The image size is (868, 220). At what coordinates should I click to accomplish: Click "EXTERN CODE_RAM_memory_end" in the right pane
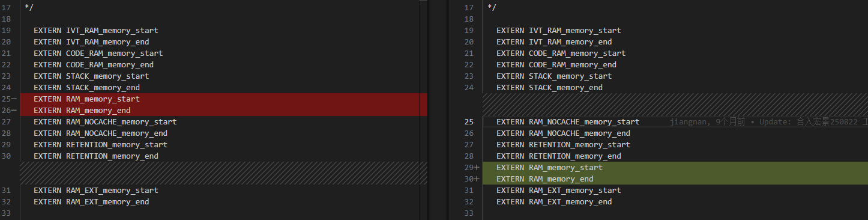[556, 65]
